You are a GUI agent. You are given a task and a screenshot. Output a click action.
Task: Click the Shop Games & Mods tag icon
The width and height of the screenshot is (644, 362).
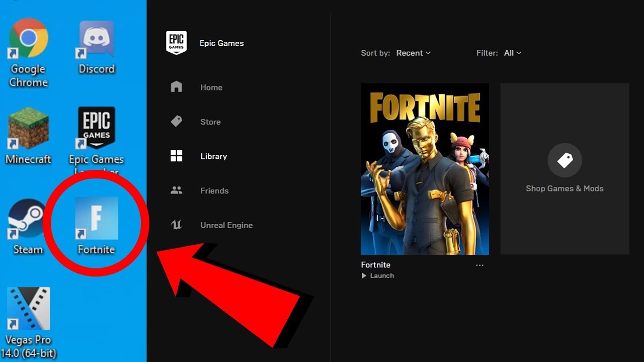point(565,160)
